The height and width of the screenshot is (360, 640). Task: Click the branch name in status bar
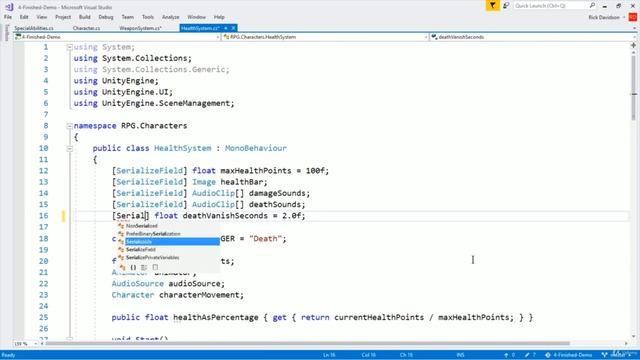point(618,355)
